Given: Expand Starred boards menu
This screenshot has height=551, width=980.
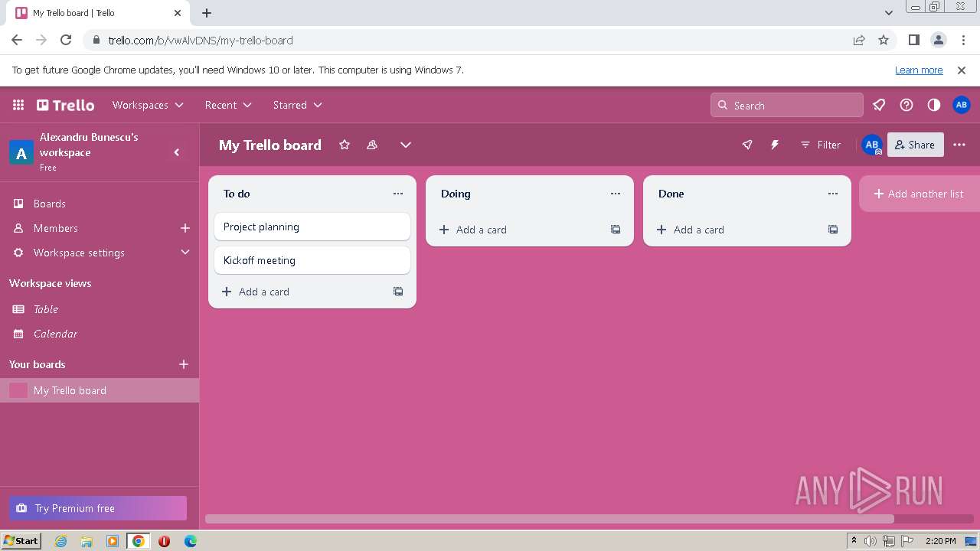Looking at the screenshot, I should (297, 105).
